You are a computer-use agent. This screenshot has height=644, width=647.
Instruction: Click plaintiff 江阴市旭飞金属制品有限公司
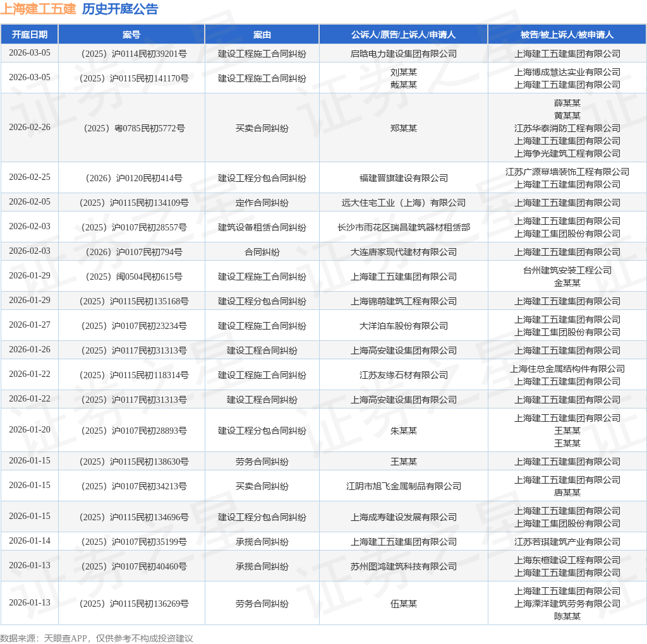(404, 487)
